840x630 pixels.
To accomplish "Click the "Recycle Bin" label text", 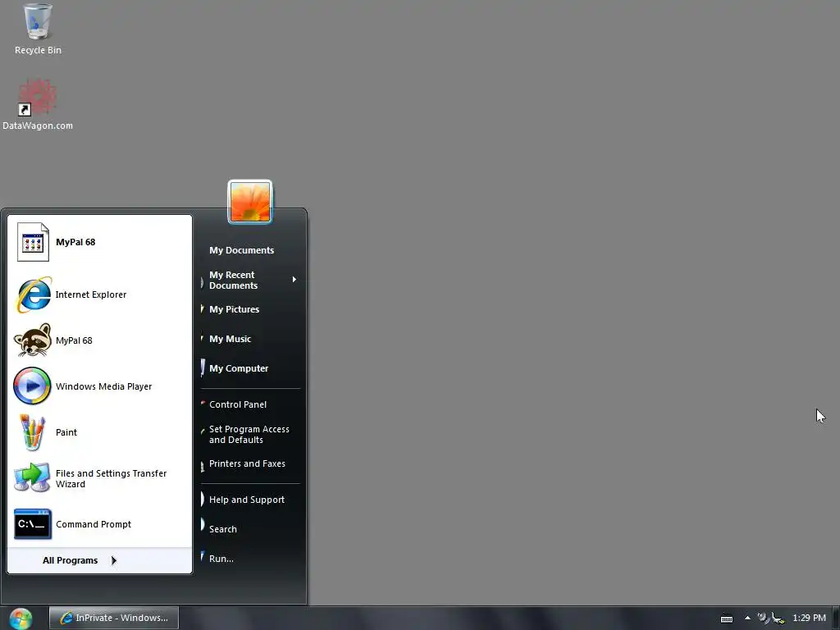I will (38, 50).
